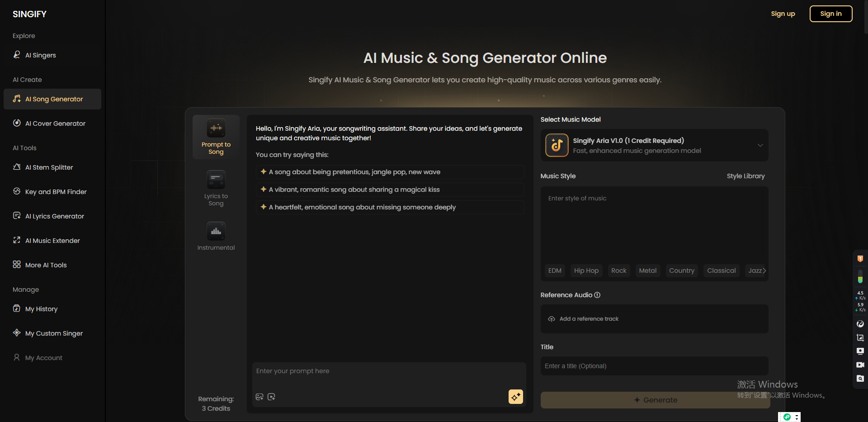Screen dimensions: 868x422
Task: Click the add image icon in the prompt box
Action: 259,397
